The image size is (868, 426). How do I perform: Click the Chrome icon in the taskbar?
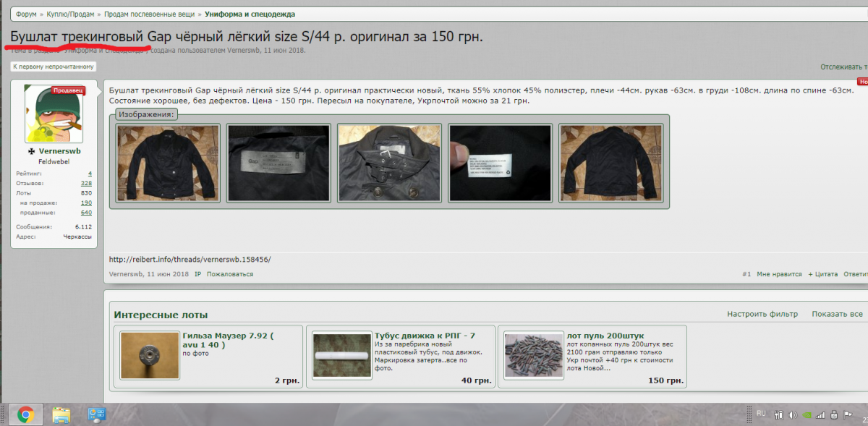[25, 414]
